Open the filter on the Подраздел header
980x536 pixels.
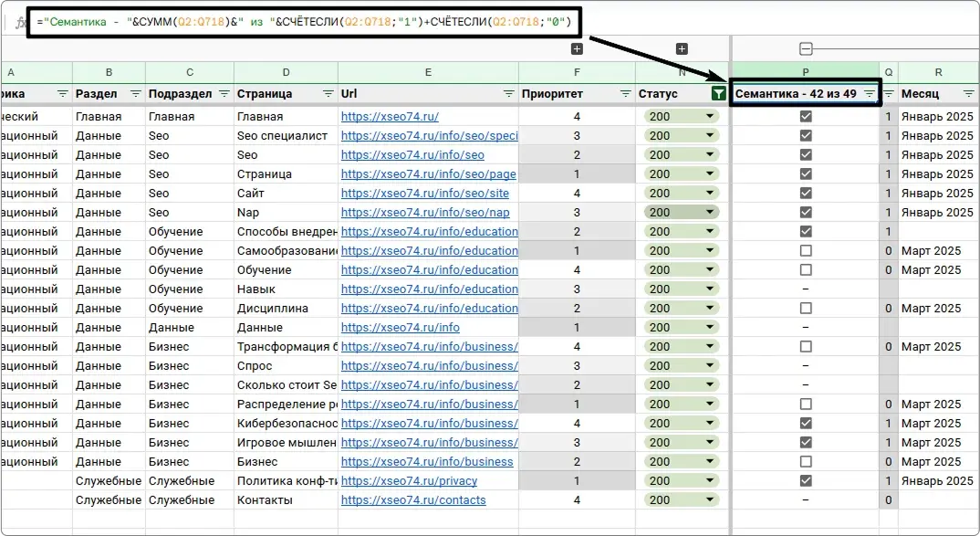224,94
